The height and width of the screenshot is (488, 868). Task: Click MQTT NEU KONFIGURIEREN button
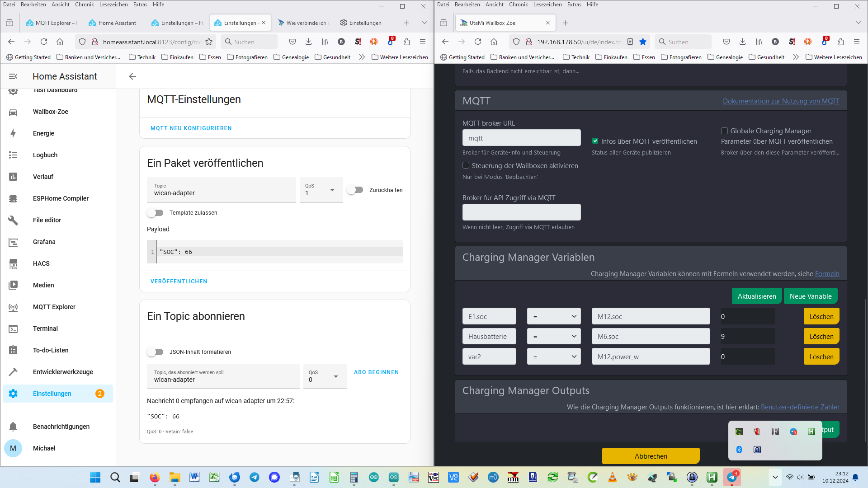click(191, 128)
